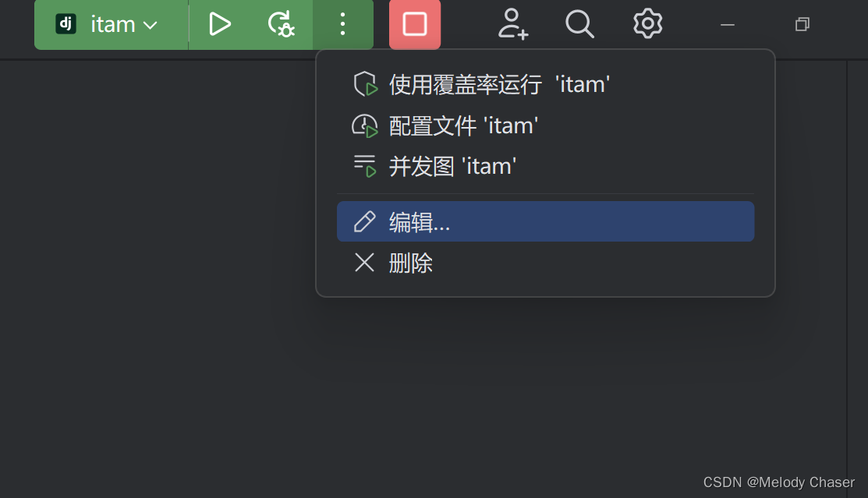Open Search Everywhere via the magnifier icon
This screenshot has width=868, height=498.
(x=579, y=24)
